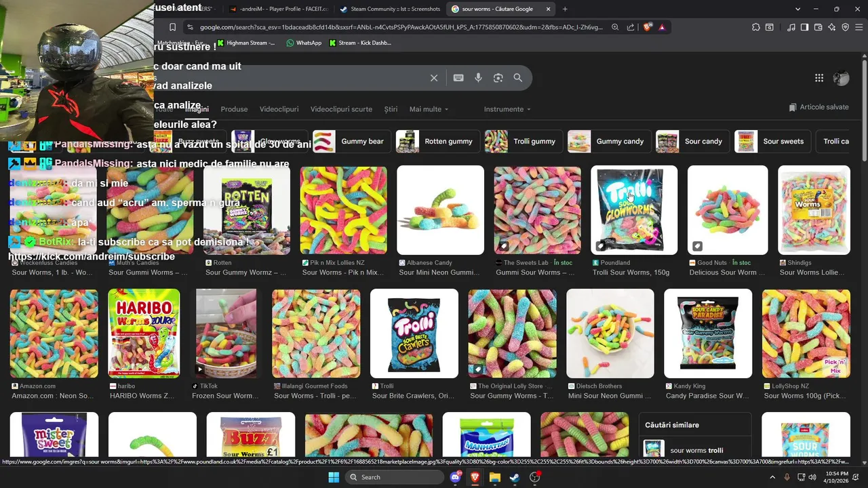Viewport: 868px width, 488px height.
Task: Select the Videoclipuri scurte tab
Action: pyautogui.click(x=341, y=109)
